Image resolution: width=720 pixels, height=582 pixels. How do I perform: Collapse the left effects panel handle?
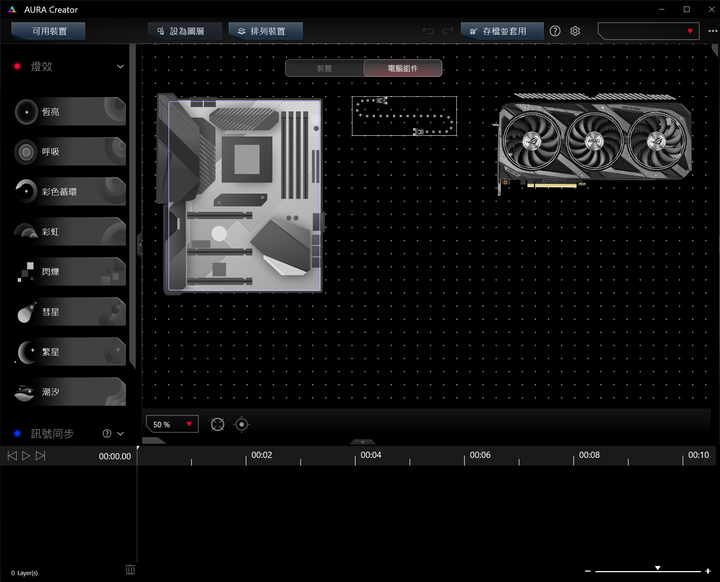pos(140,244)
